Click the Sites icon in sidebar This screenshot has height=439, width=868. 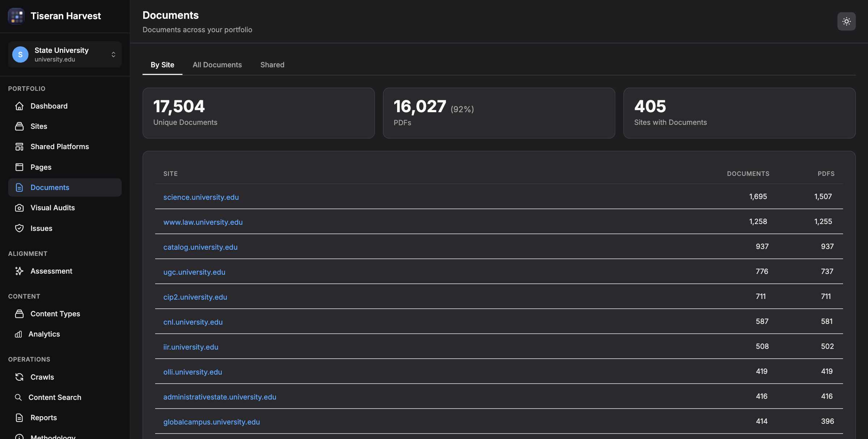[x=20, y=126]
